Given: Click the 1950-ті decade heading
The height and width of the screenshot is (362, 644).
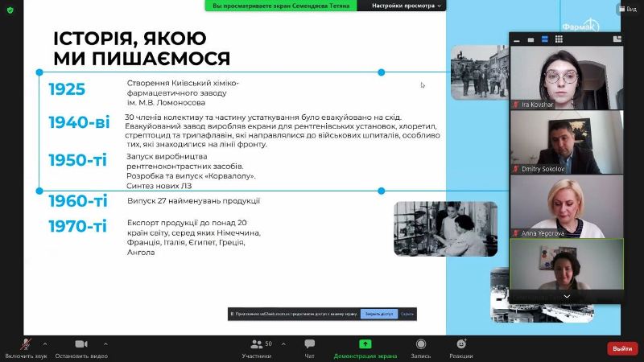Looking at the screenshot, I should 77,160.
